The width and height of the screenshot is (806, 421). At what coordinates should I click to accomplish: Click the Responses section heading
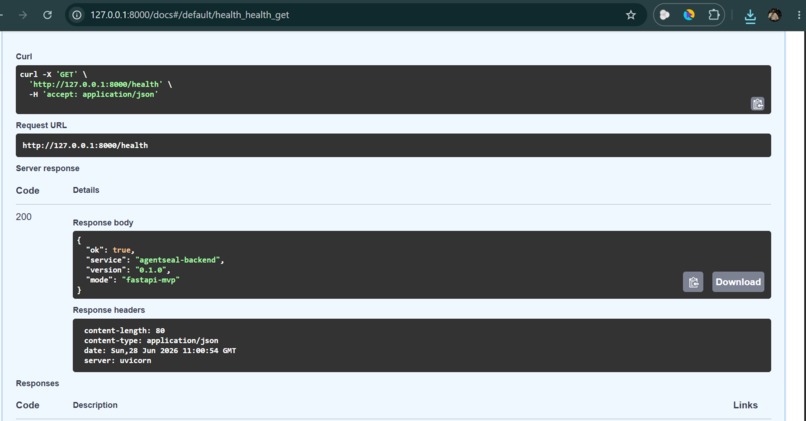coord(37,383)
